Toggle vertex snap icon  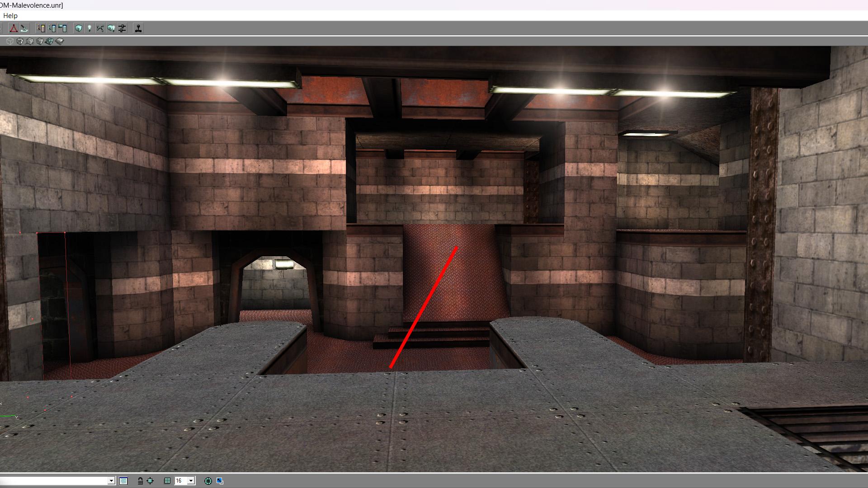(150, 481)
